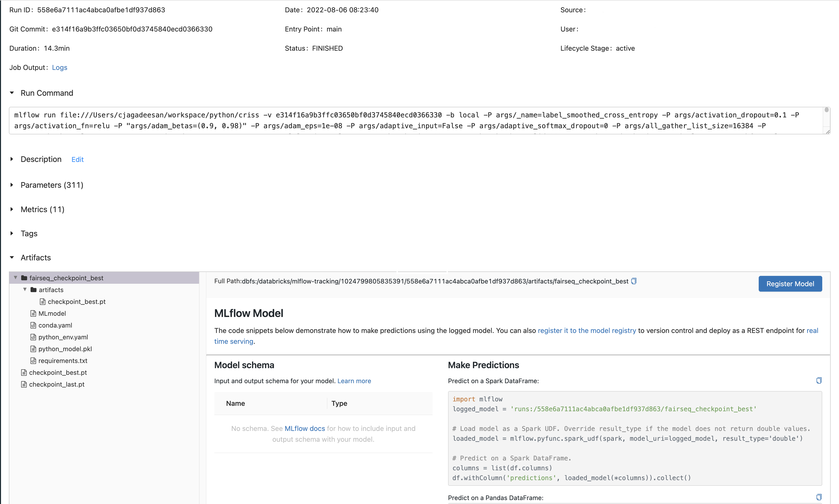839x504 pixels.
Task: Copy the full artifact path icon
Action: [634, 281]
